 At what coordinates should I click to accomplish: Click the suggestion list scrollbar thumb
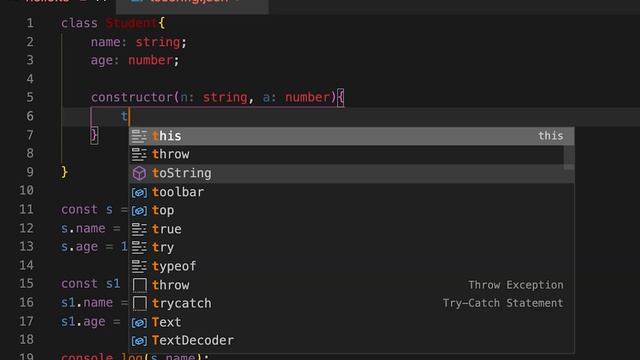(569, 158)
